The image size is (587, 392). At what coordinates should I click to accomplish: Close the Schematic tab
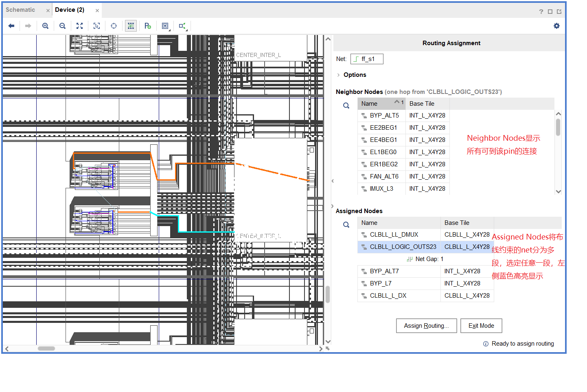pos(48,11)
